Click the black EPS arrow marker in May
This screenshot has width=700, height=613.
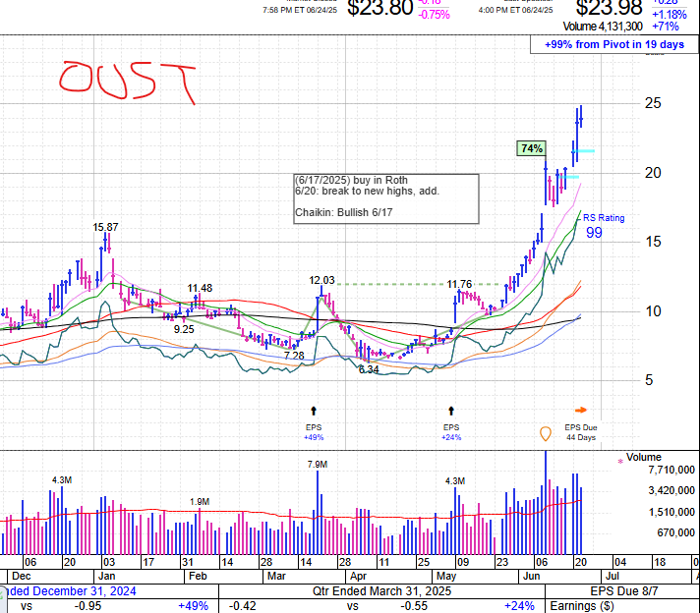pos(451,411)
